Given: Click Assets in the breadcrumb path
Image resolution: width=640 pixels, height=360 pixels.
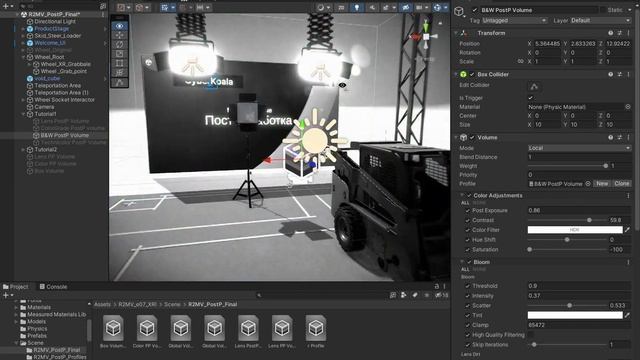Looking at the screenshot, I should coord(102,304).
